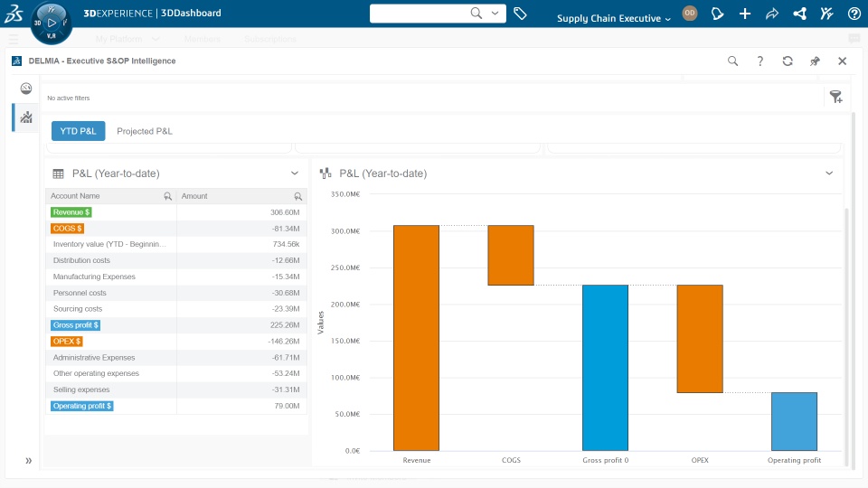Expand the My Platform tab chevron

click(156, 39)
